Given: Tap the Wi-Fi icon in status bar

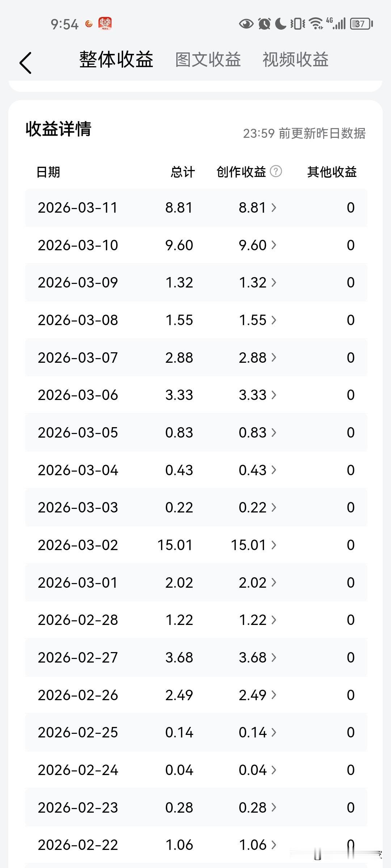Looking at the screenshot, I should [x=317, y=24].
